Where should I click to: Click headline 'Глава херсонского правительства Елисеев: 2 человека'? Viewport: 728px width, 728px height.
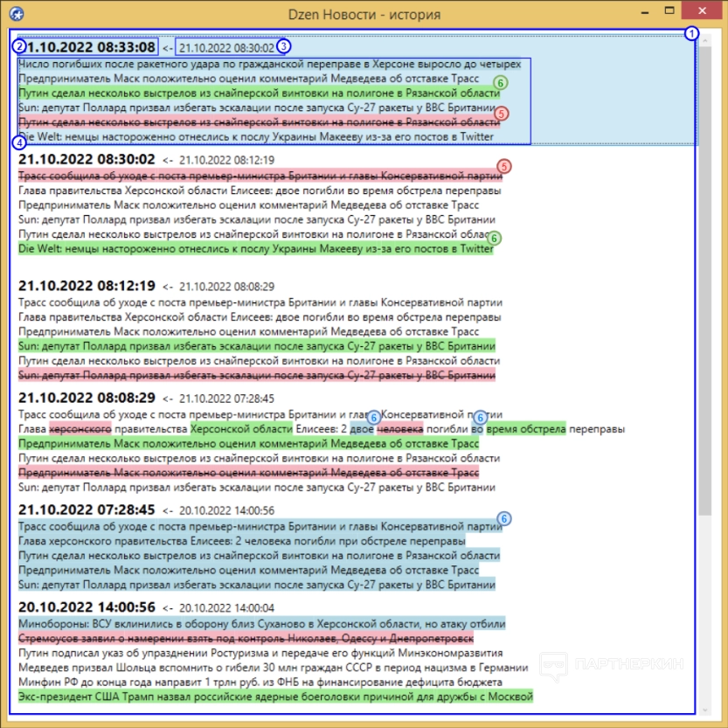click(241, 541)
